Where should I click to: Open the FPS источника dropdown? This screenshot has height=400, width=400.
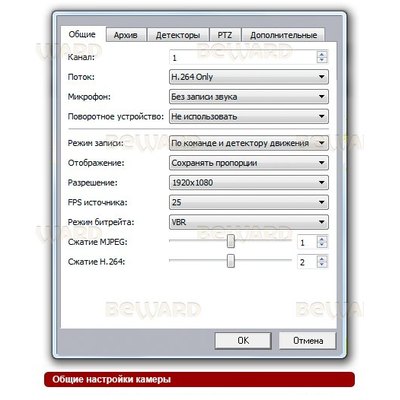coord(249,202)
